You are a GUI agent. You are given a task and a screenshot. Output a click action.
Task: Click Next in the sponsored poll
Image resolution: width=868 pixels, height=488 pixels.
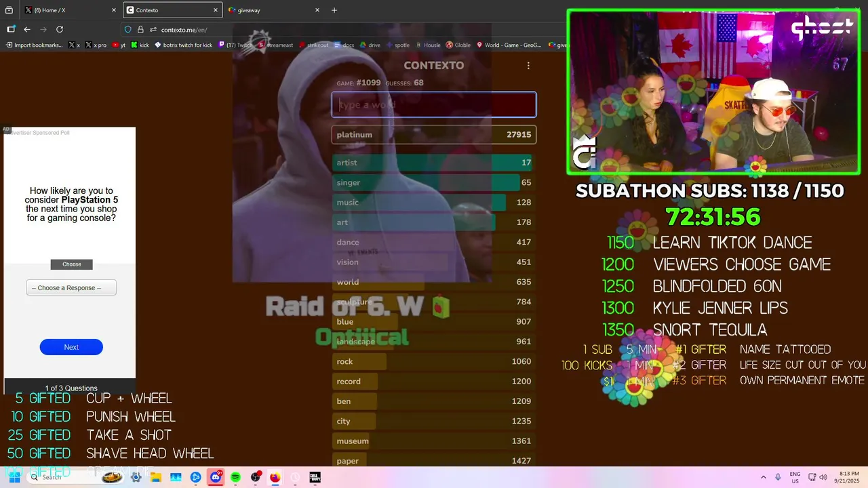click(x=71, y=347)
